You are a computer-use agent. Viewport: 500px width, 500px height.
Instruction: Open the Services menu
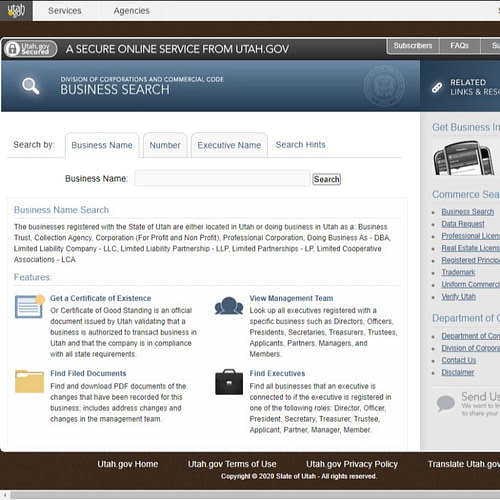[65, 11]
